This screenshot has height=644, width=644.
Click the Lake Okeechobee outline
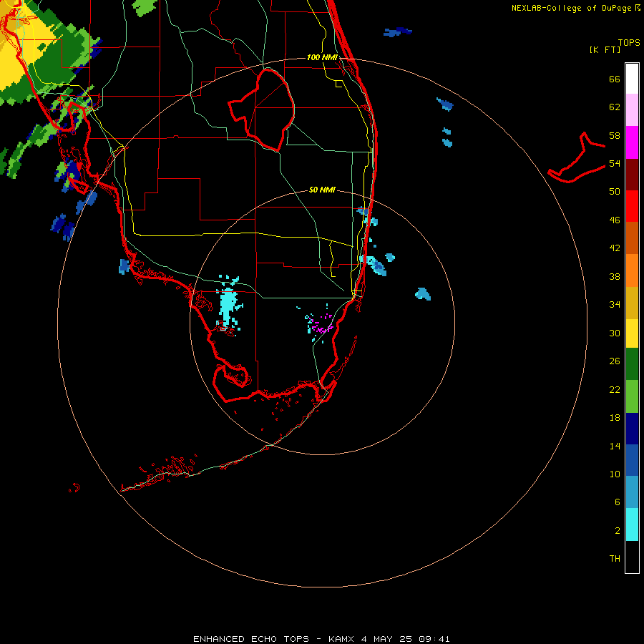263,110
